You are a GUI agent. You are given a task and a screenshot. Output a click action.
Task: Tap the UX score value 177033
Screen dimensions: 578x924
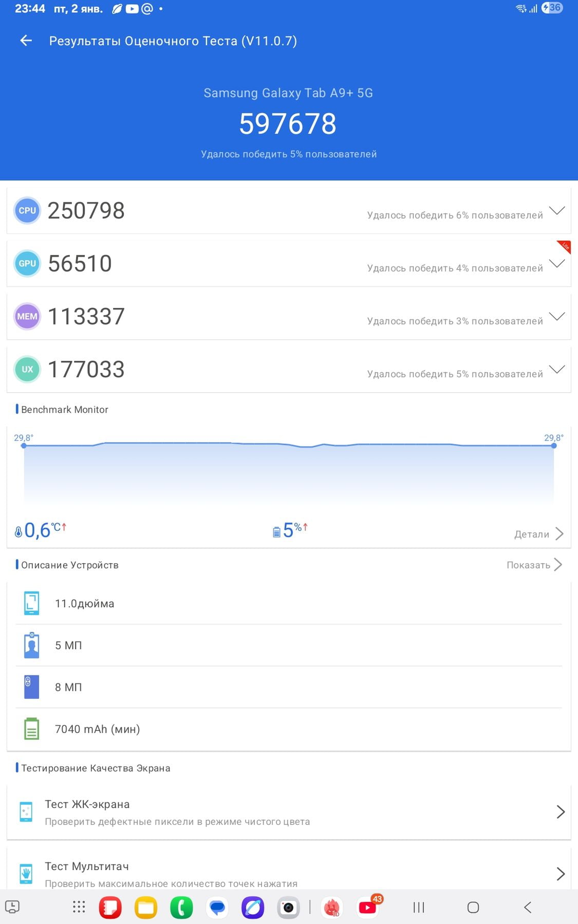click(86, 369)
